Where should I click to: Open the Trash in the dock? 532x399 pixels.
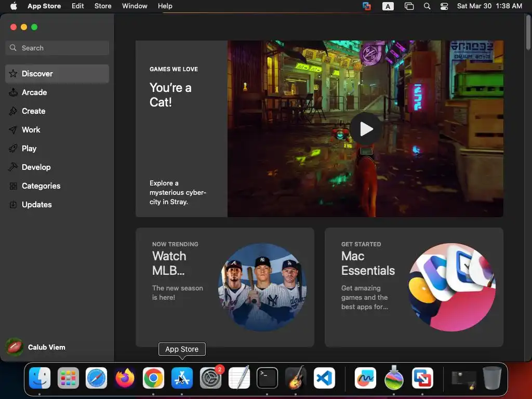tap(493, 378)
